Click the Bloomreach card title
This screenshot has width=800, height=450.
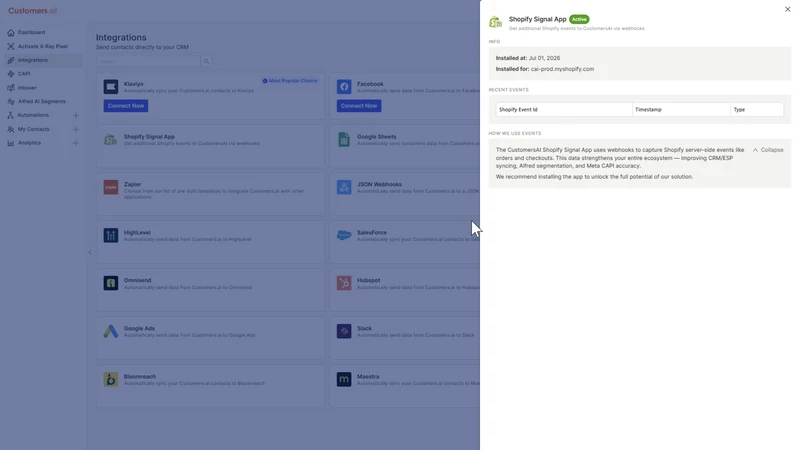point(140,376)
